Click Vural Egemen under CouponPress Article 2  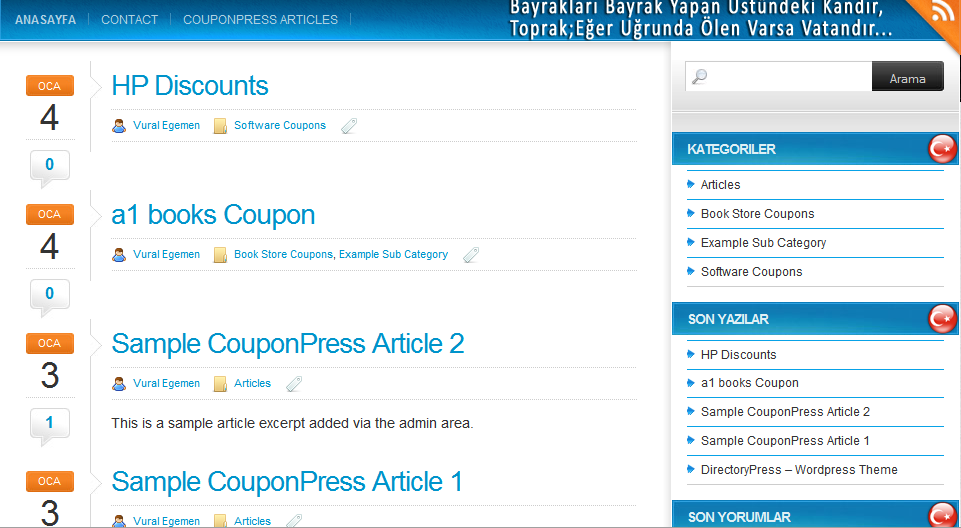click(166, 383)
